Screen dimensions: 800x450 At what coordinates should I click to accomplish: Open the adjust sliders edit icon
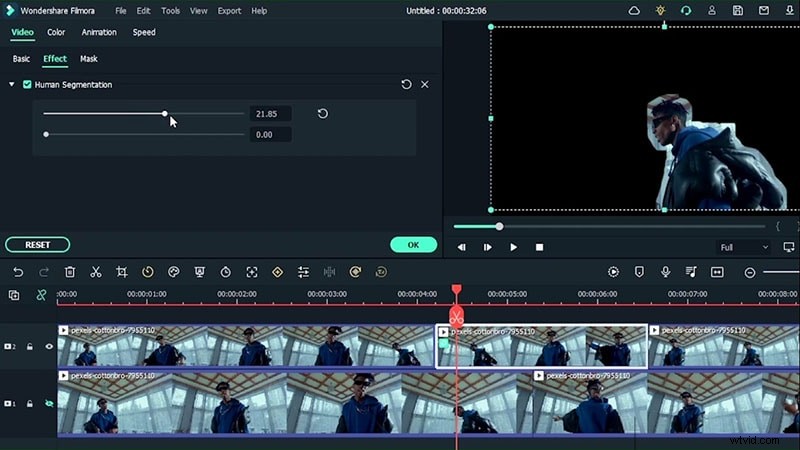click(x=304, y=272)
